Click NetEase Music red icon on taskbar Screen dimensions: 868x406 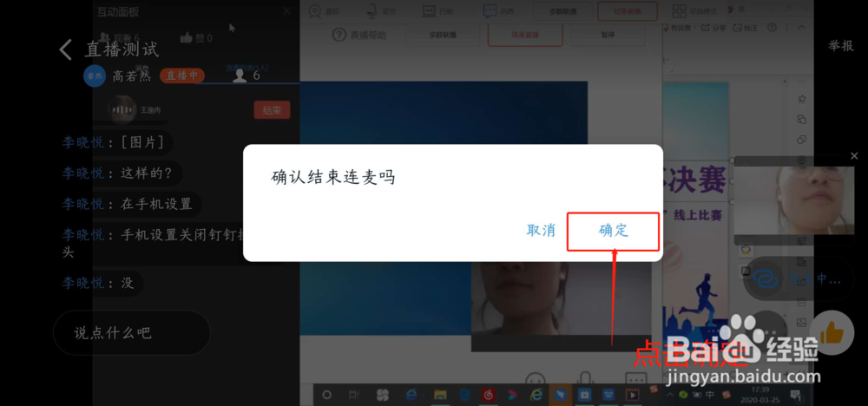point(488,395)
